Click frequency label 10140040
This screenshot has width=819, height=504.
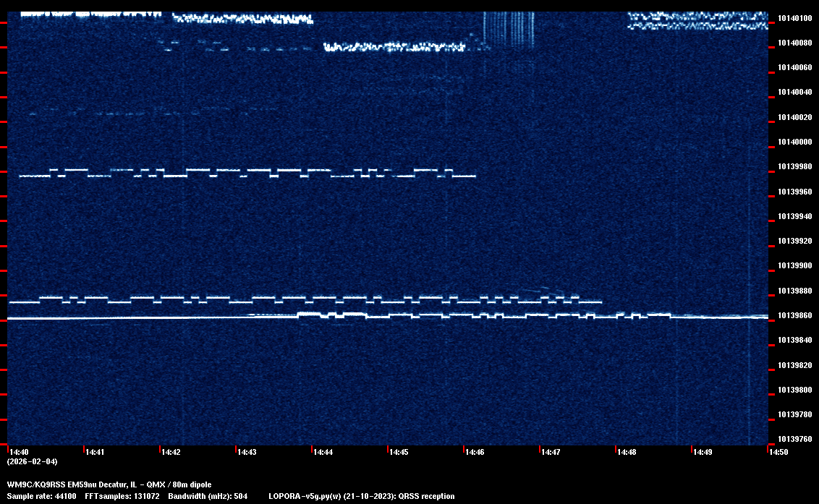point(795,92)
